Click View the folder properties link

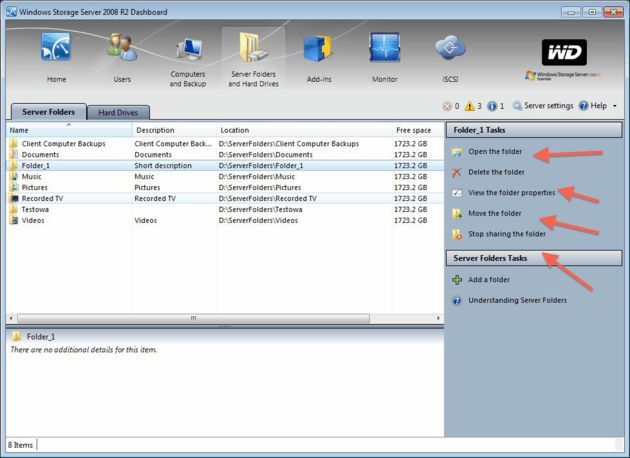511,193
